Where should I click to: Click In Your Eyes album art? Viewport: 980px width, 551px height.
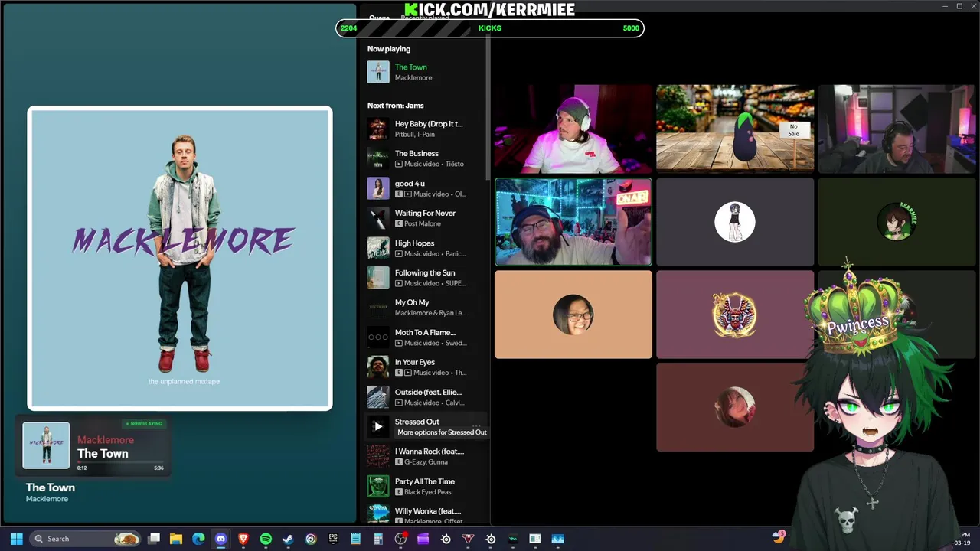pyautogui.click(x=377, y=367)
